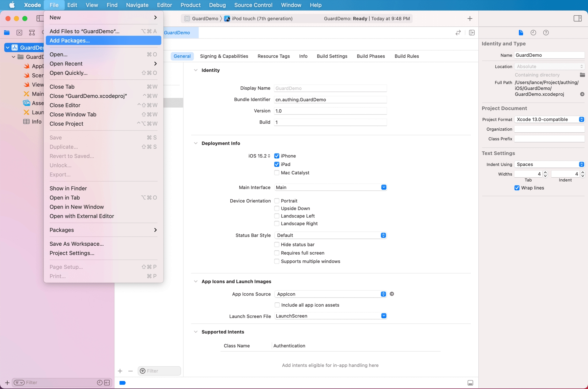
Task: Collapse the Deployment Info section
Action: click(x=196, y=143)
